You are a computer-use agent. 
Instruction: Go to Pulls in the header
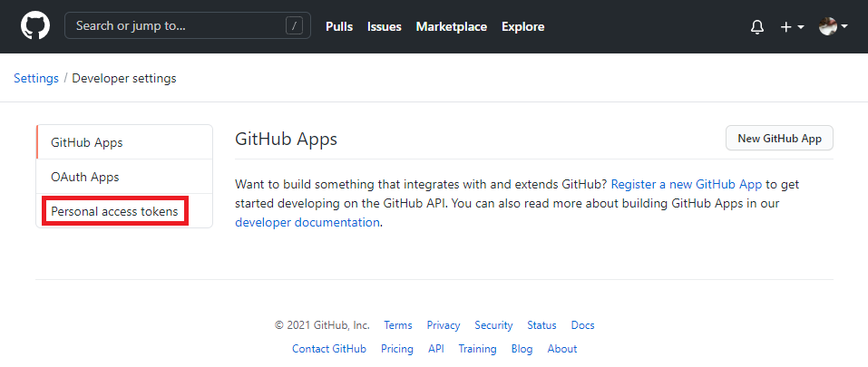339,26
